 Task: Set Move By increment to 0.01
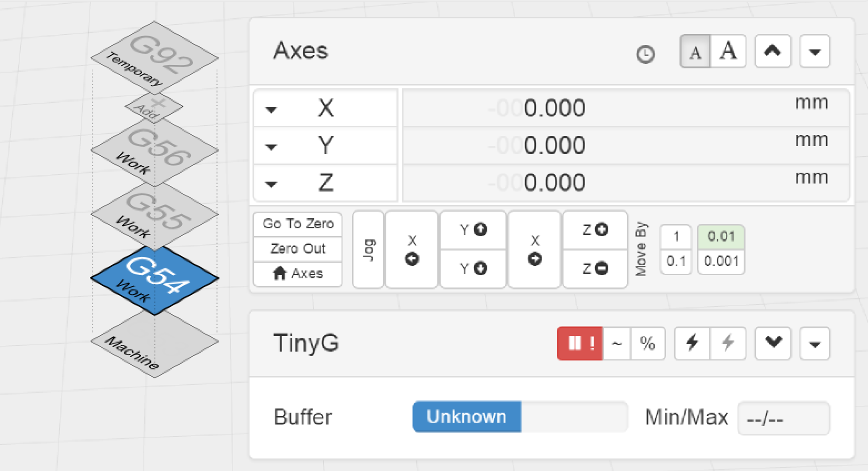[x=721, y=237]
